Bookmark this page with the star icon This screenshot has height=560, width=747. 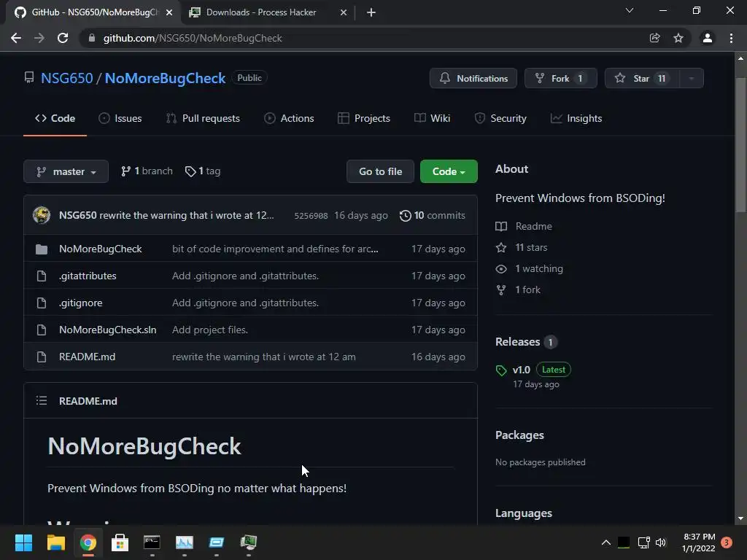coord(678,38)
